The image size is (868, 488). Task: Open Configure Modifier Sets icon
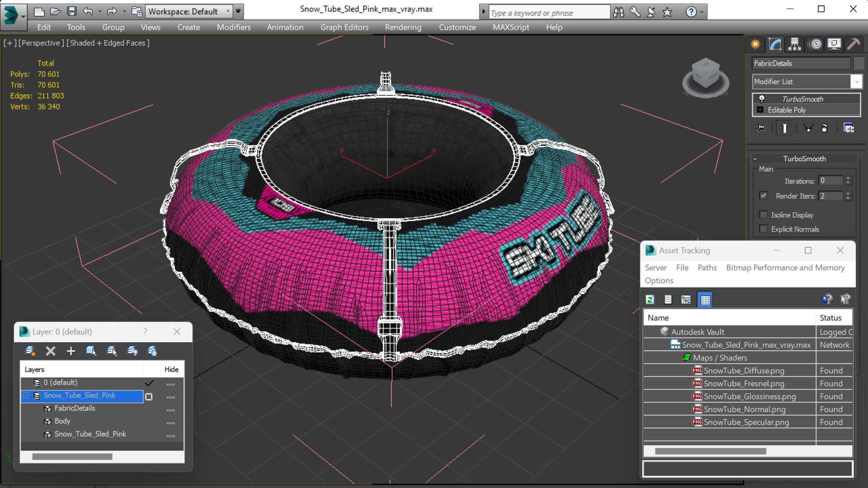coord(849,128)
